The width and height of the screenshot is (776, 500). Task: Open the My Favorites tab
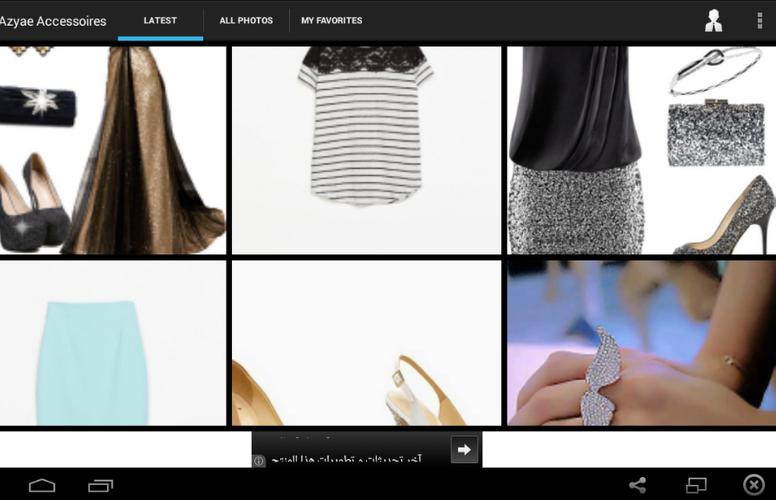pyautogui.click(x=332, y=21)
